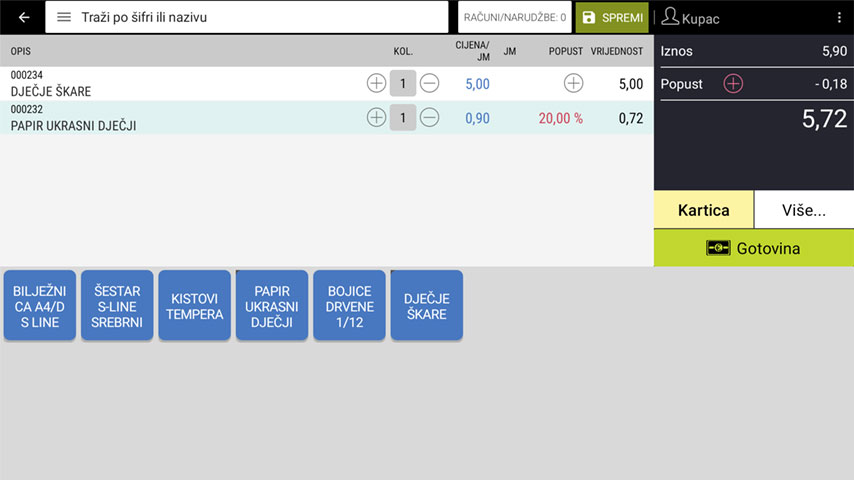Open Računi/Narudžbe: 0 list

(515, 17)
